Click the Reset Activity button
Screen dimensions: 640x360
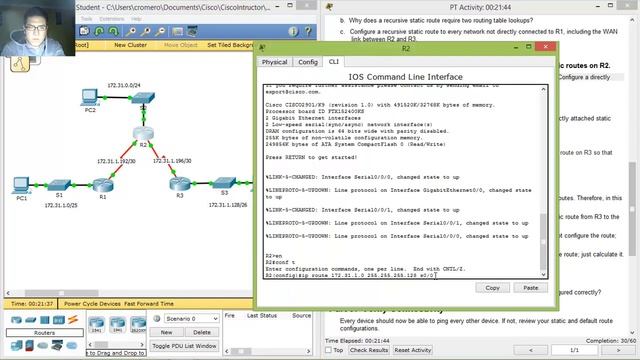click(x=413, y=350)
